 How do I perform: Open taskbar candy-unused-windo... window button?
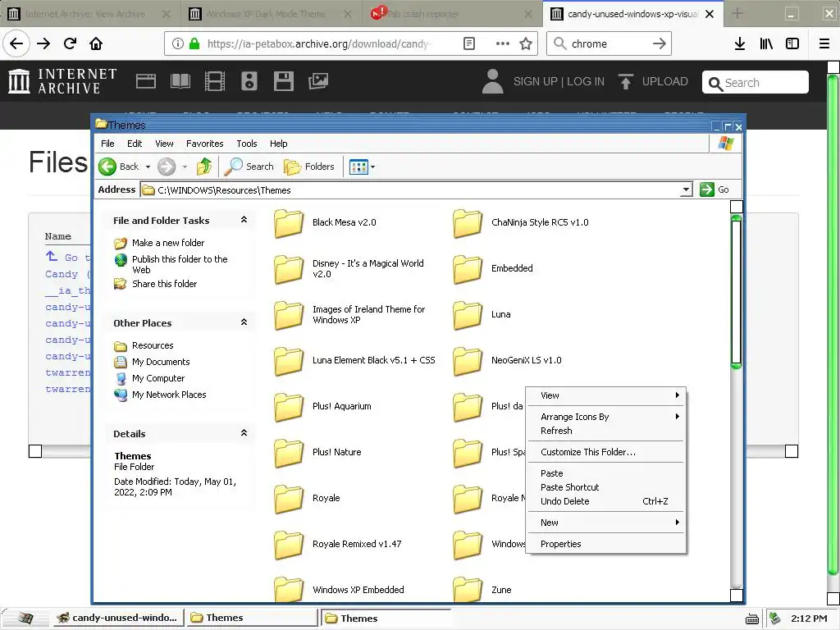(118, 618)
